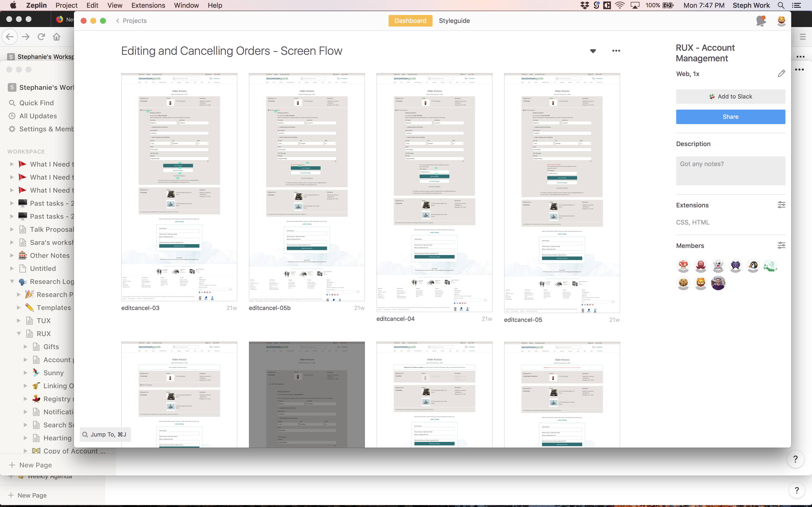Open Extensions settings sliders icon
The height and width of the screenshot is (507, 812).
pos(781,205)
